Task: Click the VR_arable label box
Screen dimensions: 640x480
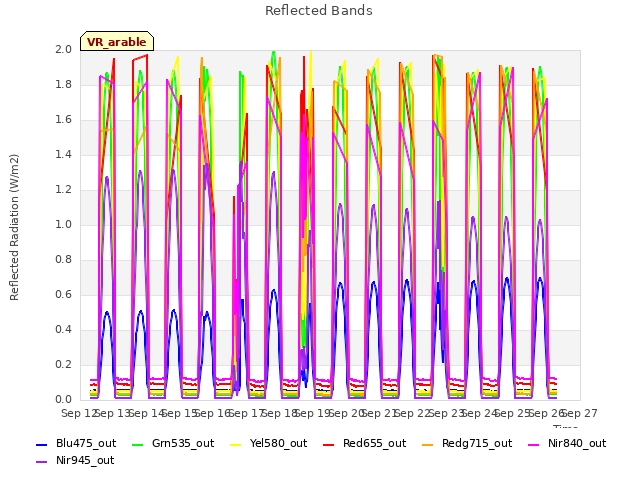Action: [x=117, y=41]
